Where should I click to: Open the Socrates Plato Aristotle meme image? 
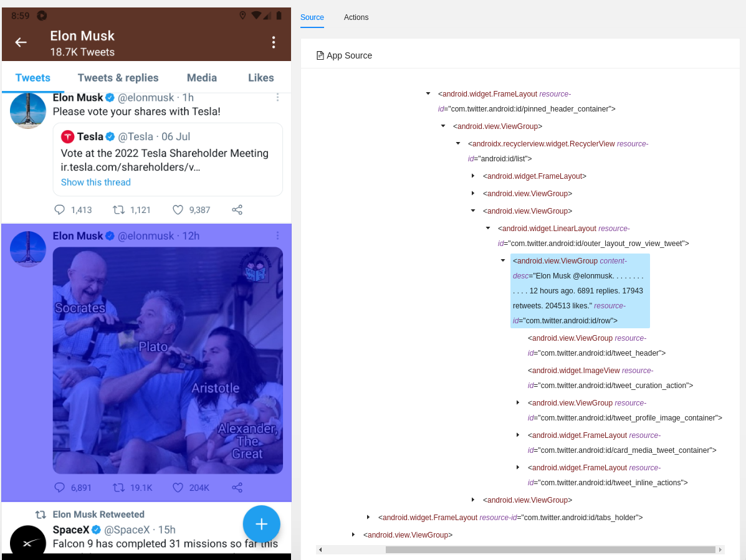168,360
